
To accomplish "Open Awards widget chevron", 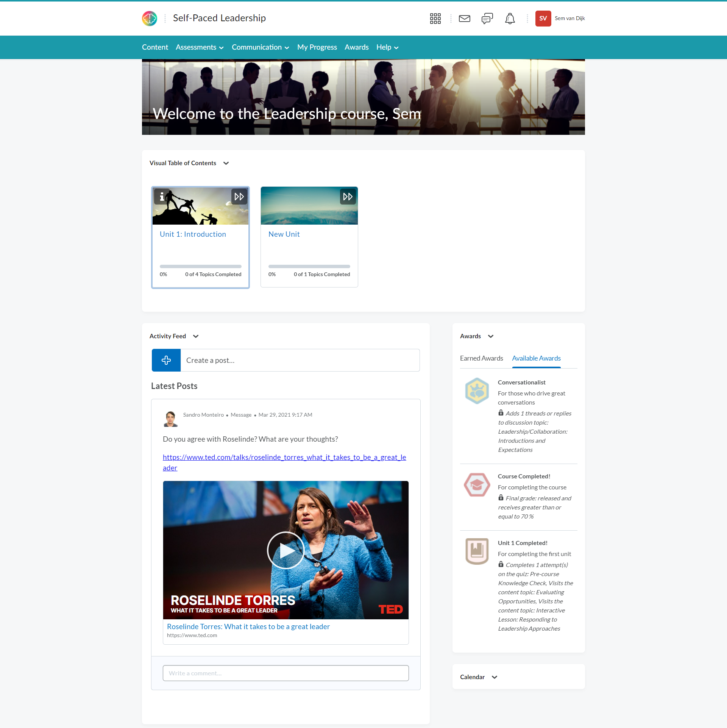I will click(x=491, y=336).
